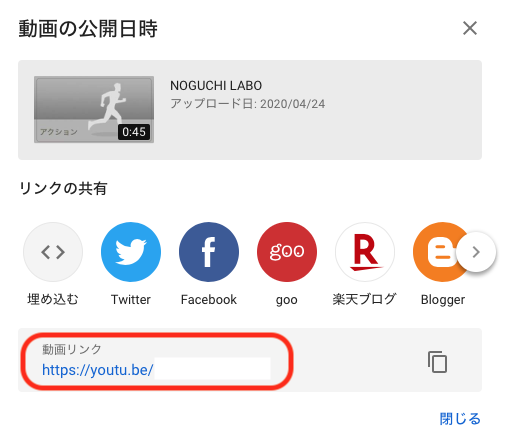This screenshot has width=505, height=434.
Task: Click the 0:45 duration badge
Action: point(134,132)
